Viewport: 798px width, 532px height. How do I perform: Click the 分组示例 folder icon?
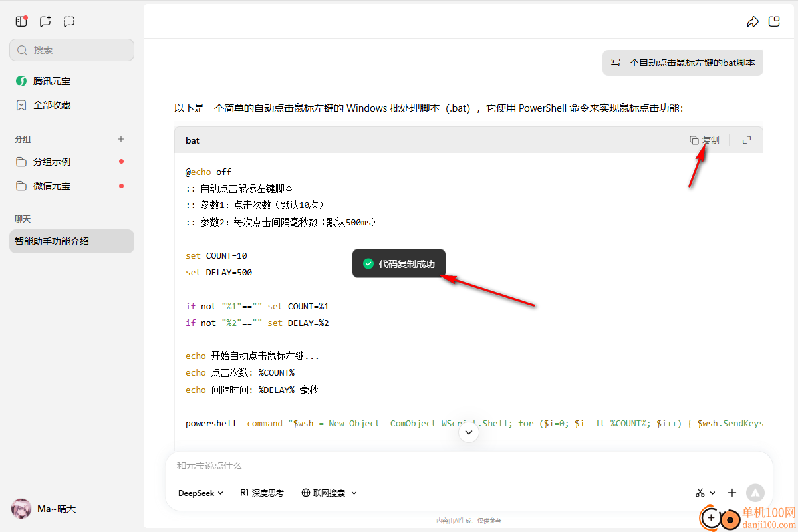coord(21,162)
